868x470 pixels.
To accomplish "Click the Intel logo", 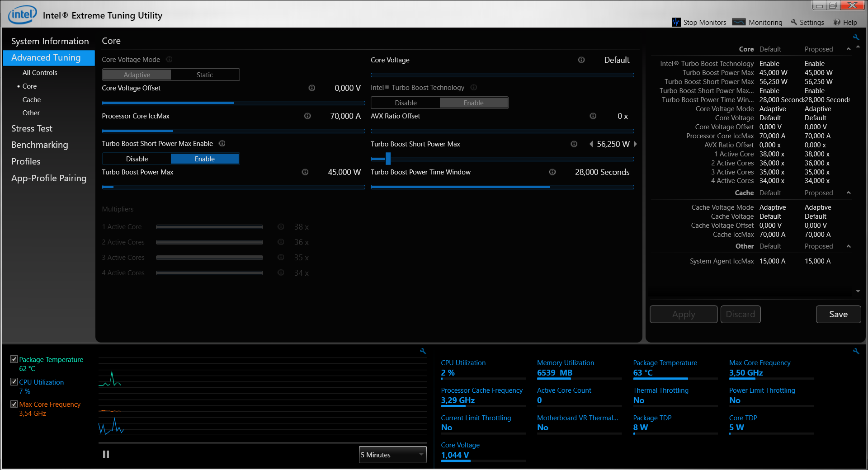I will pos(22,14).
